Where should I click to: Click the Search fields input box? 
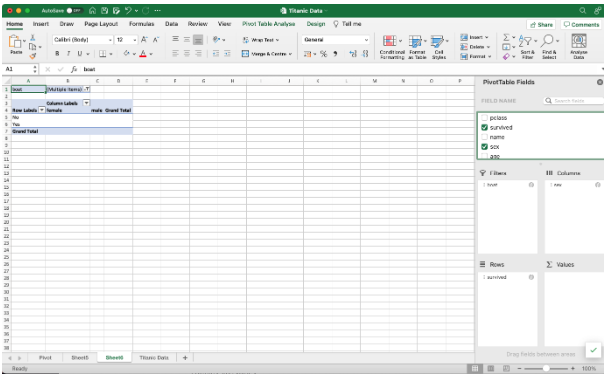(x=574, y=101)
